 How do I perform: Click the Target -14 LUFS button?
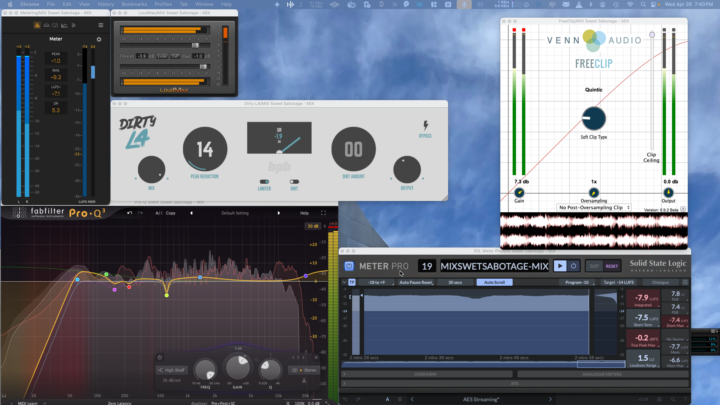[619, 282]
